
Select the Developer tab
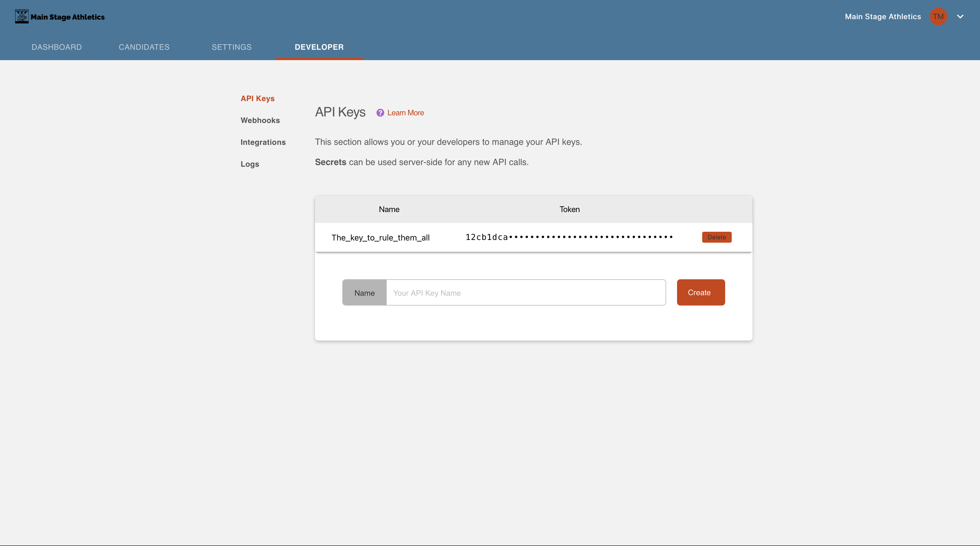pos(319,47)
